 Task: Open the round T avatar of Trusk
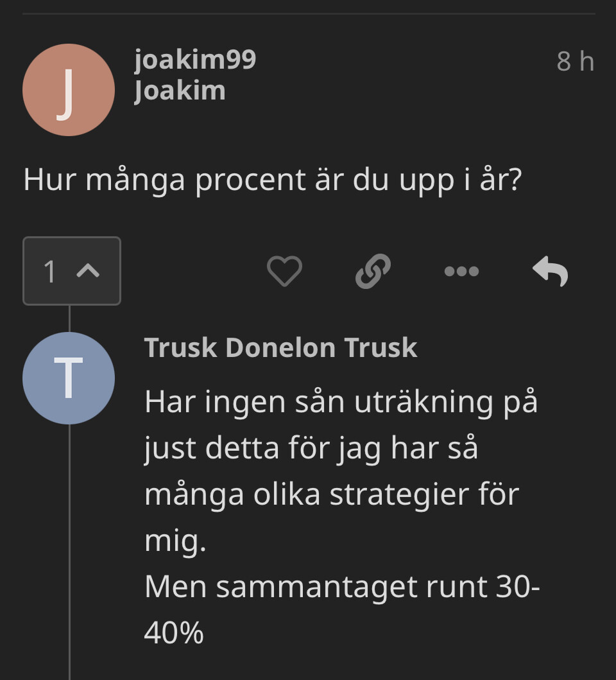69,378
